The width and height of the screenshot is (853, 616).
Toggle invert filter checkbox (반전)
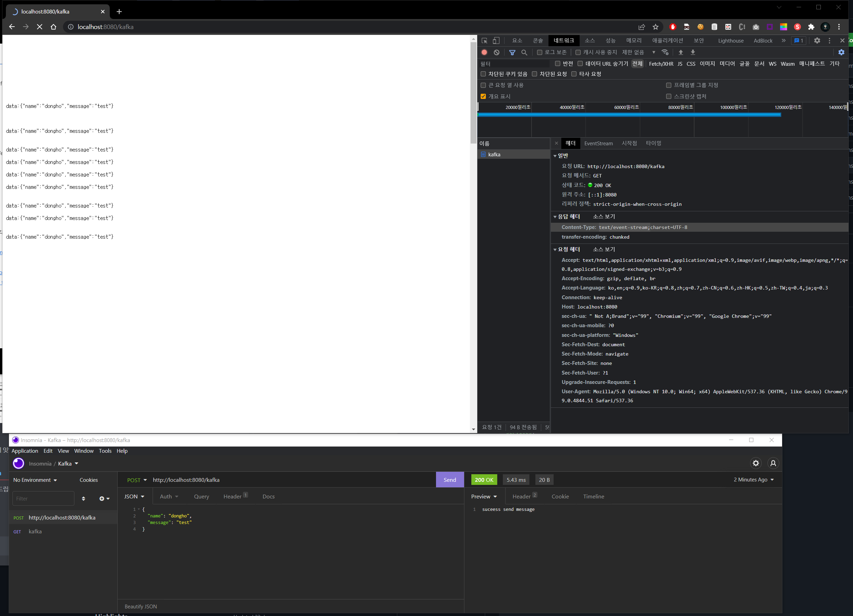point(558,64)
